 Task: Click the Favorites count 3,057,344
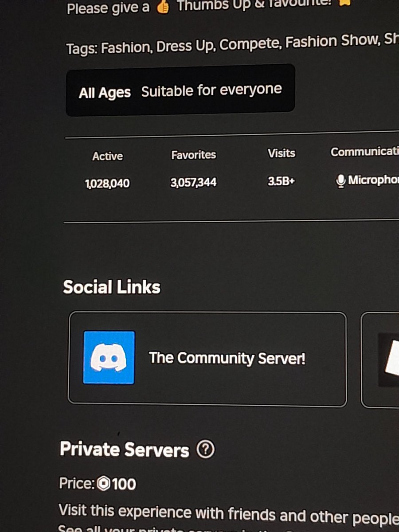click(x=193, y=182)
